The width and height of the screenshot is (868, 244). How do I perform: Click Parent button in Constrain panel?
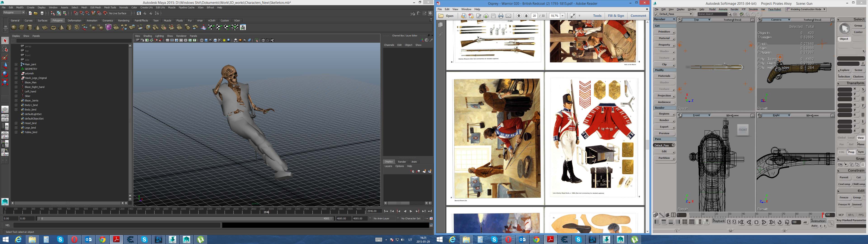[x=844, y=178]
